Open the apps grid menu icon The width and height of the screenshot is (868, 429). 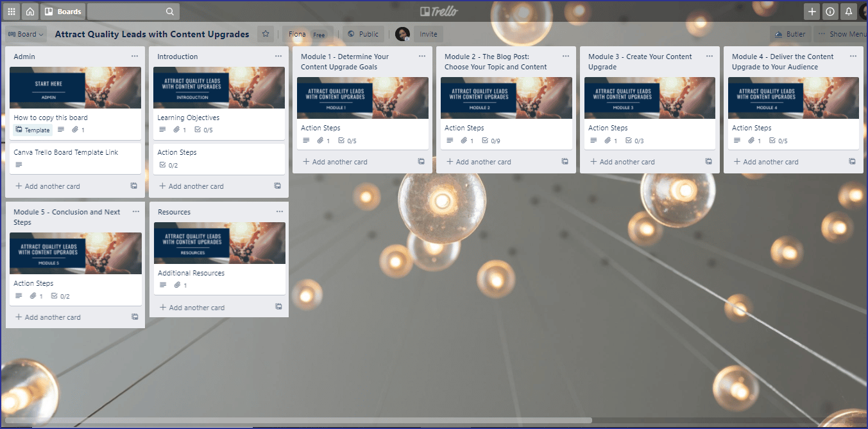pos(11,12)
